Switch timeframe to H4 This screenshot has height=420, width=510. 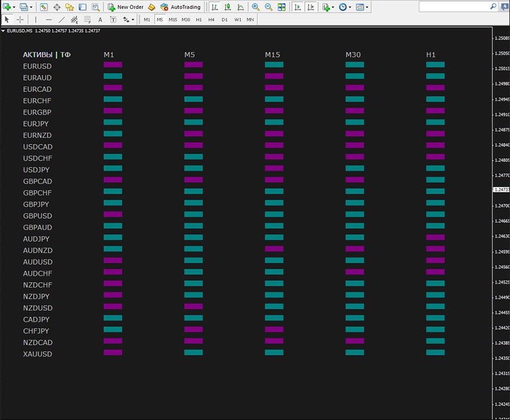(212, 20)
